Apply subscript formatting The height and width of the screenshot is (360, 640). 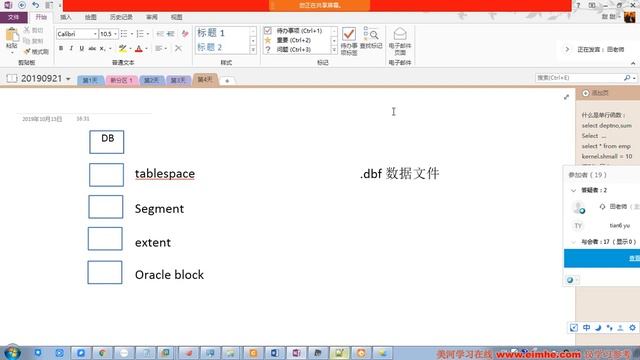coord(102,48)
